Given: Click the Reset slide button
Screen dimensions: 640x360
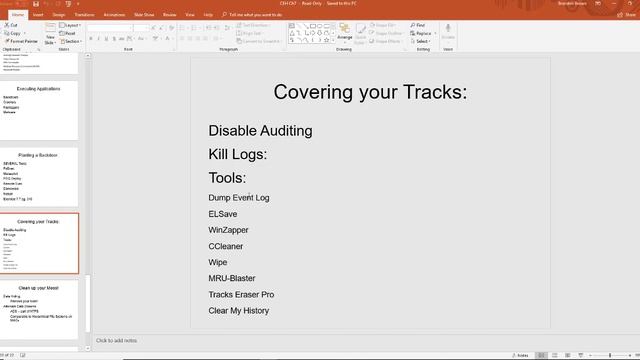Looking at the screenshot, I should click(x=67, y=33).
